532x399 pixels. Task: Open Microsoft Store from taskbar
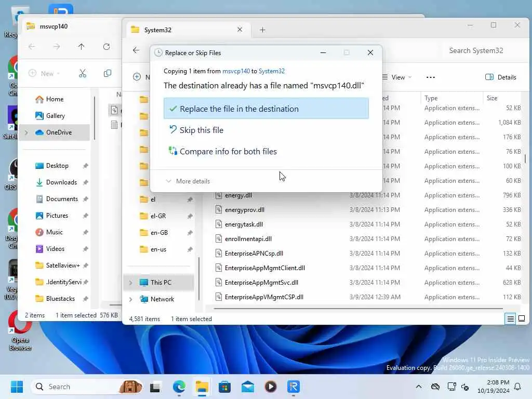pos(224,387)
